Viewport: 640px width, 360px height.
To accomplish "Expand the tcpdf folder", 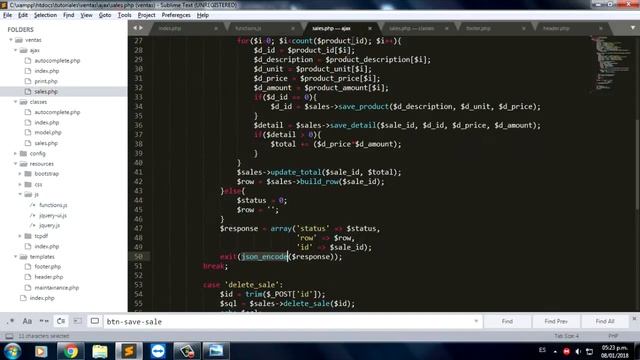I will (20, 236).
